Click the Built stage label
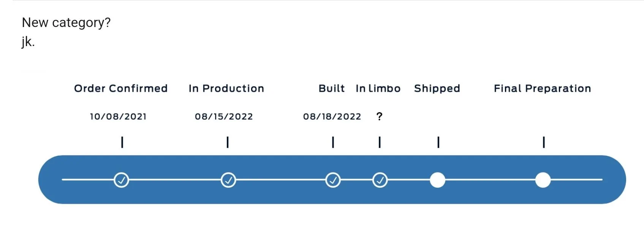Image resolution: width=644 pixels, height=233 pixels. click(332, 88)
